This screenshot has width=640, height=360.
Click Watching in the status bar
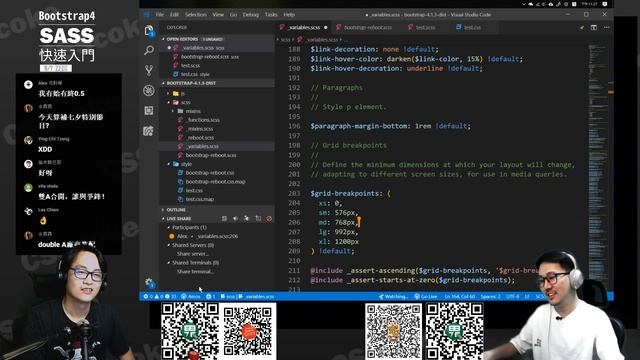393,297
